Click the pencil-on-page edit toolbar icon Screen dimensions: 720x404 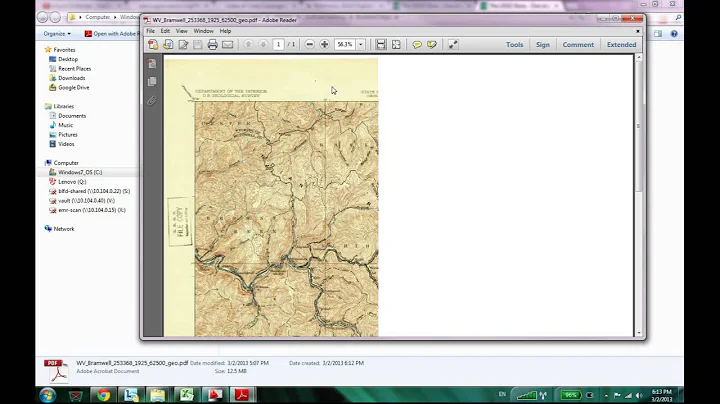tap(183, 45)
